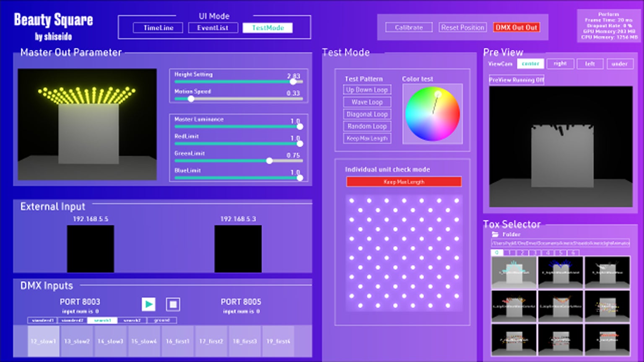Click the folder icon in Tox Selector
This screenshot has height=362, width=644.
(495, 235)
